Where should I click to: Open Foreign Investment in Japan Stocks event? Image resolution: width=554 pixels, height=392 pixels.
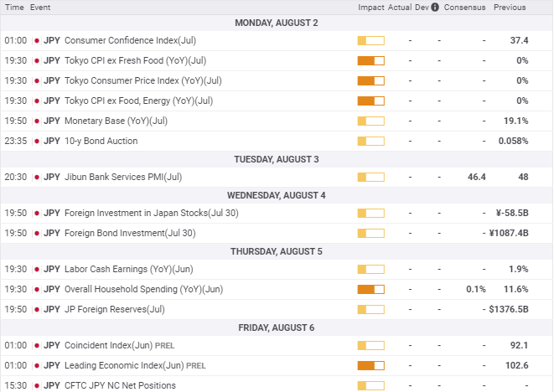(x=151, y=213)
